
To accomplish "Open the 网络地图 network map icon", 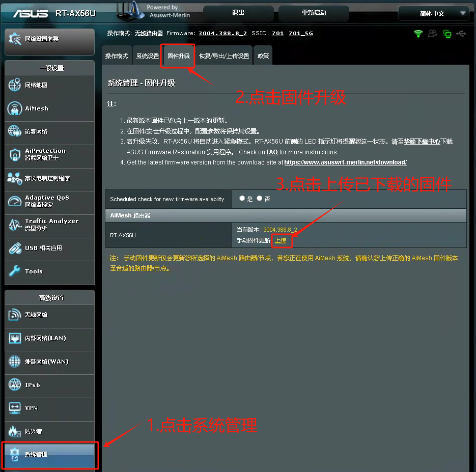I will (x=15, y=85).
